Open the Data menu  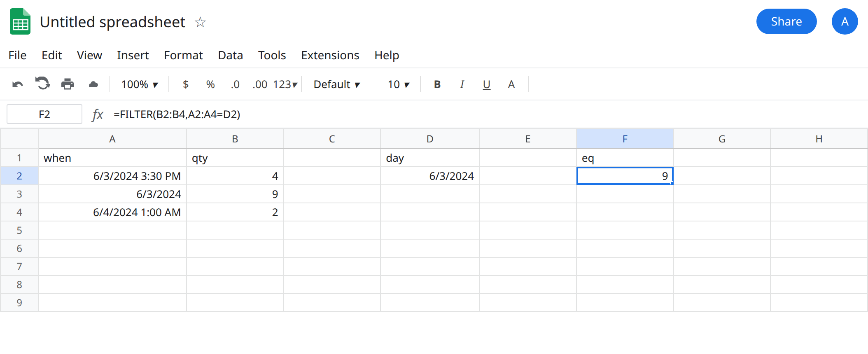230,55
